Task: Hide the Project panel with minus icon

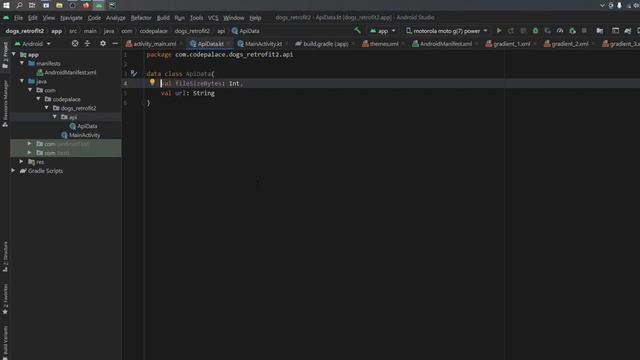Action: tap(115, 43)
